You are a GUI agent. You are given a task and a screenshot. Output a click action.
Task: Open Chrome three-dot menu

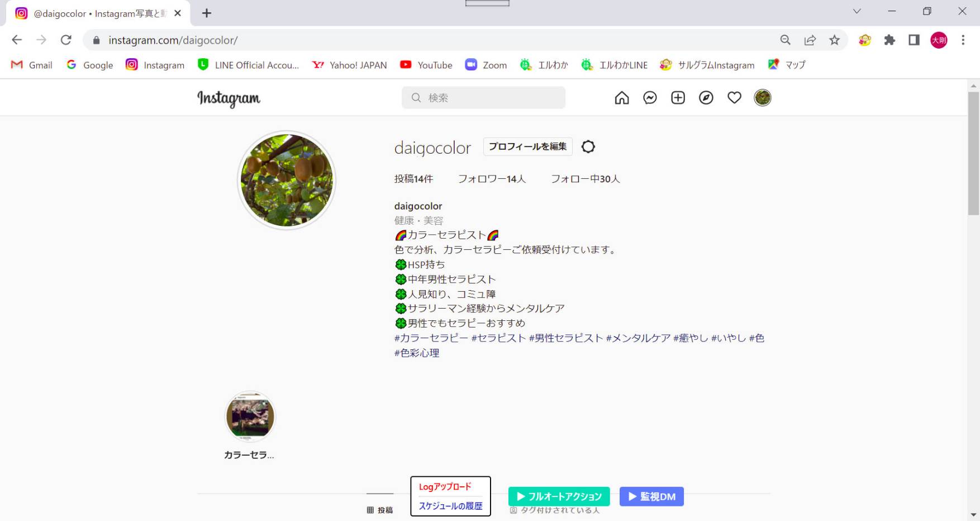[x=963, y=40]
